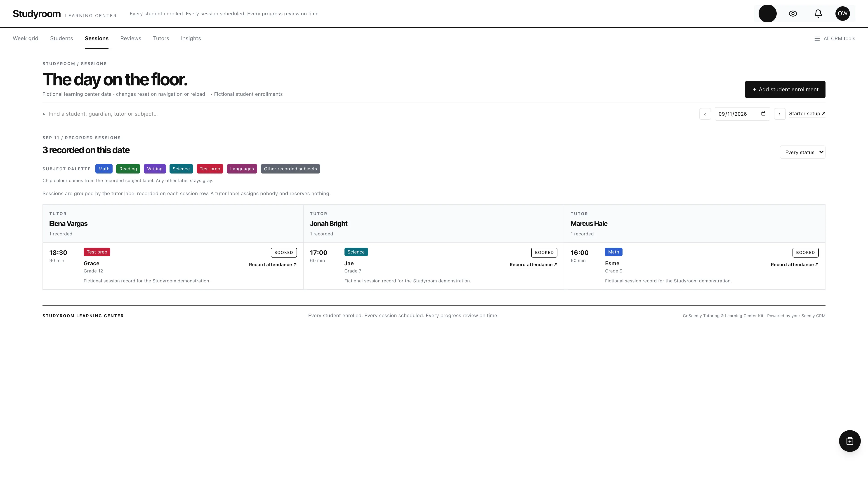The width and height of the screenshot is (868, 488).
Task: Go to previous day with left chevron
Action: pyautogui.click(x=705, y=114)
